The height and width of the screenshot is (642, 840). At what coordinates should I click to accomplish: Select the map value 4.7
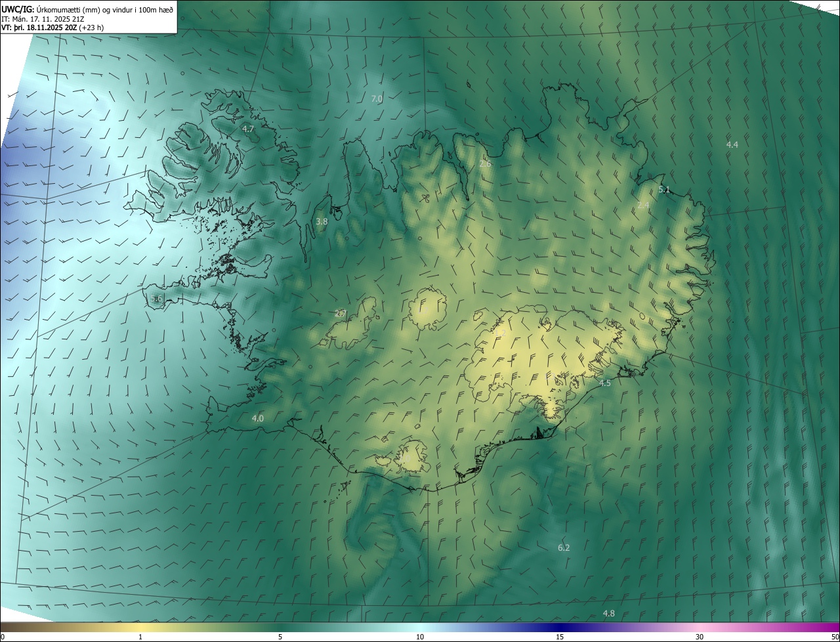[248, 129]
